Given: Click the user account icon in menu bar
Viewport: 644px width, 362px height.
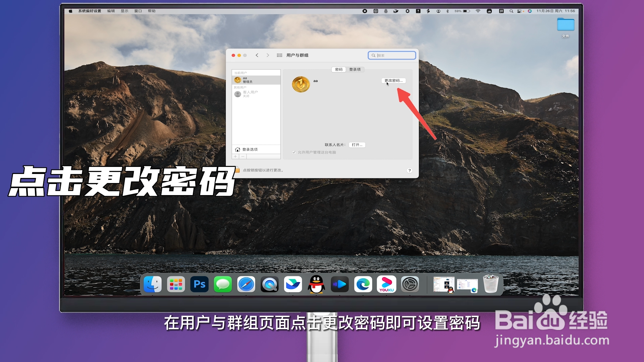Looking at the screenshot, I should pos(438,11).
